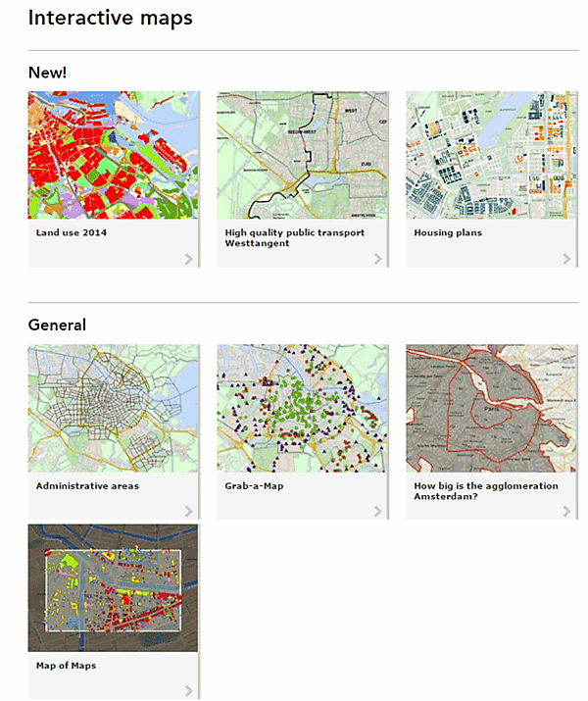Click the arrow icon on Land use 2014 card
Viewport: 588px width, 701px height.
(x=188, y=259)
